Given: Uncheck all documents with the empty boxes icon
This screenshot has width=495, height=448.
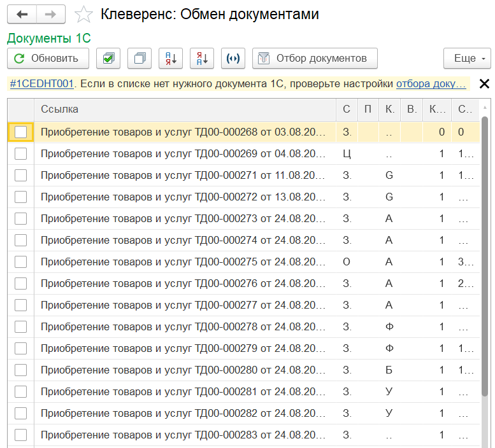Looking at the screenshot, I should click(x=140, y=59).
